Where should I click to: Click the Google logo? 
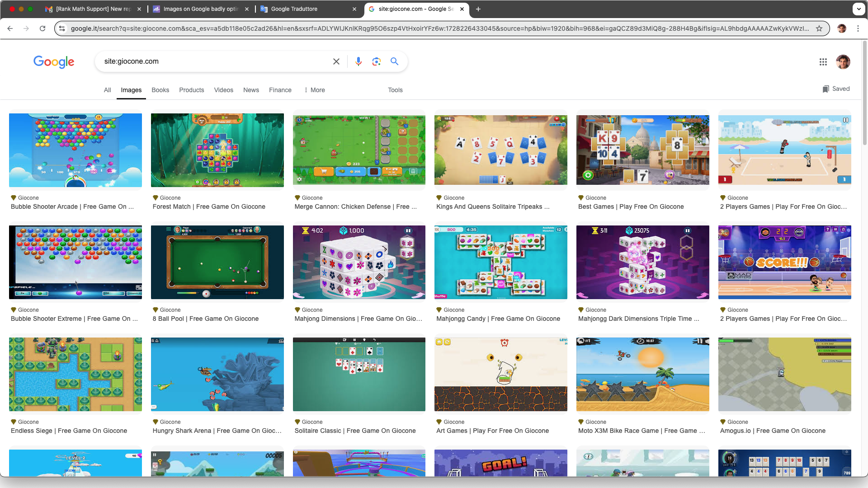pos(54,62)
